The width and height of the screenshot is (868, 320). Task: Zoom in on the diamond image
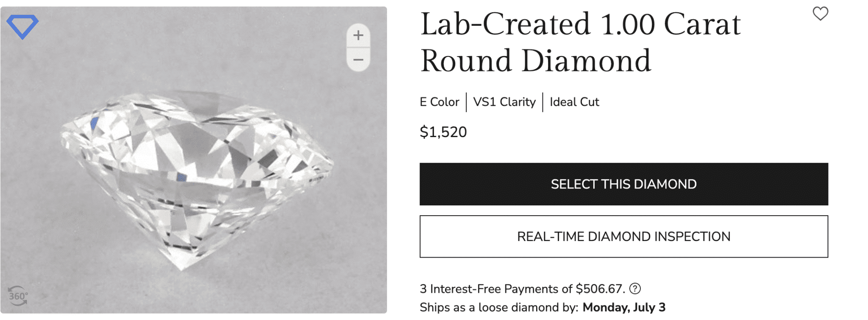point(358,35)
